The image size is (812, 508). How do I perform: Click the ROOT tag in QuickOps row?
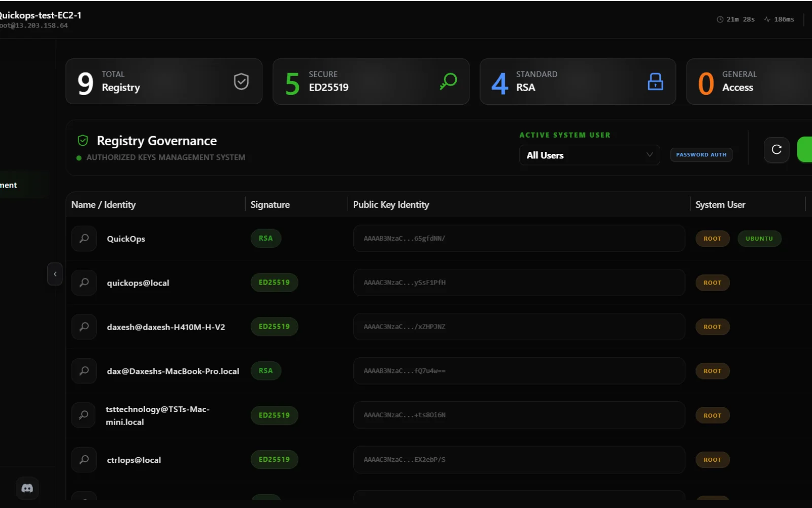713,239
